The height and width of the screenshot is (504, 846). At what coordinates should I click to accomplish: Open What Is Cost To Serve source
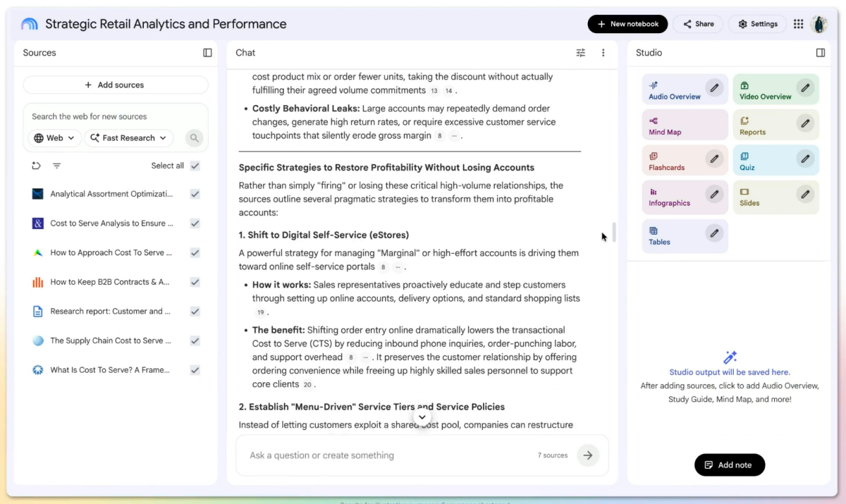[x=110, y=370]
